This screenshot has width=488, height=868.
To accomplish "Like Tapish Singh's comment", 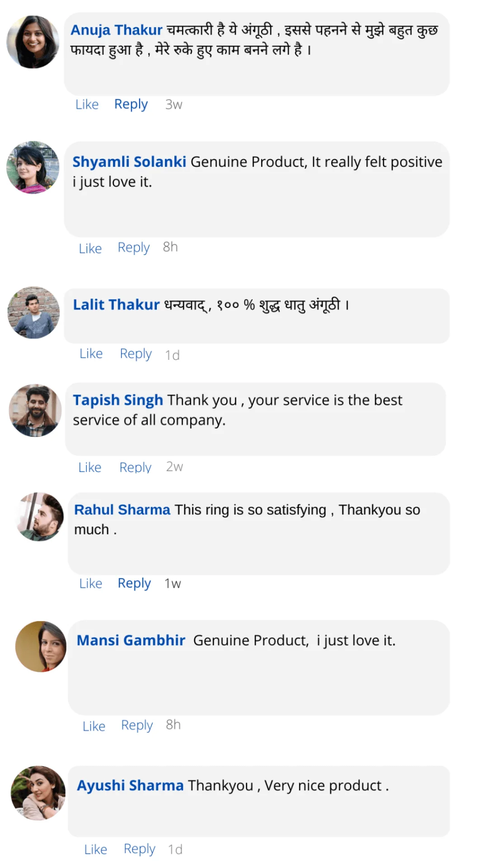I will point(90,467).
